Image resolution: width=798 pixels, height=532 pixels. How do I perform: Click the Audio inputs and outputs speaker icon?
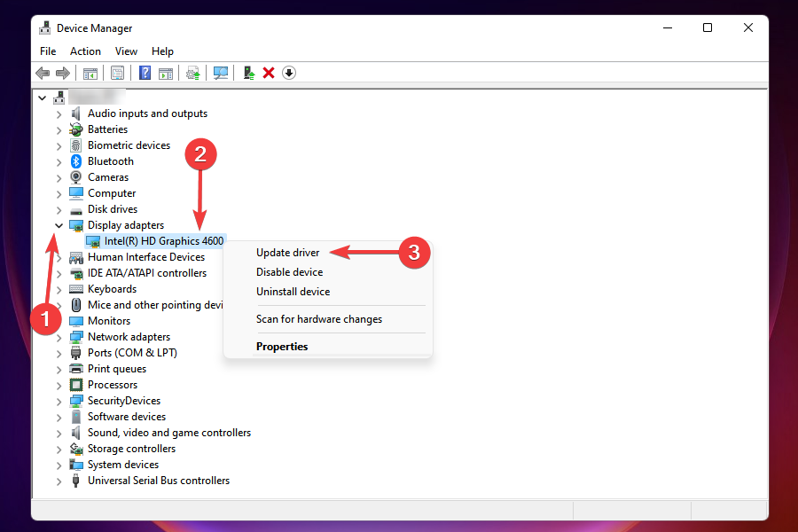coord(76,113)
